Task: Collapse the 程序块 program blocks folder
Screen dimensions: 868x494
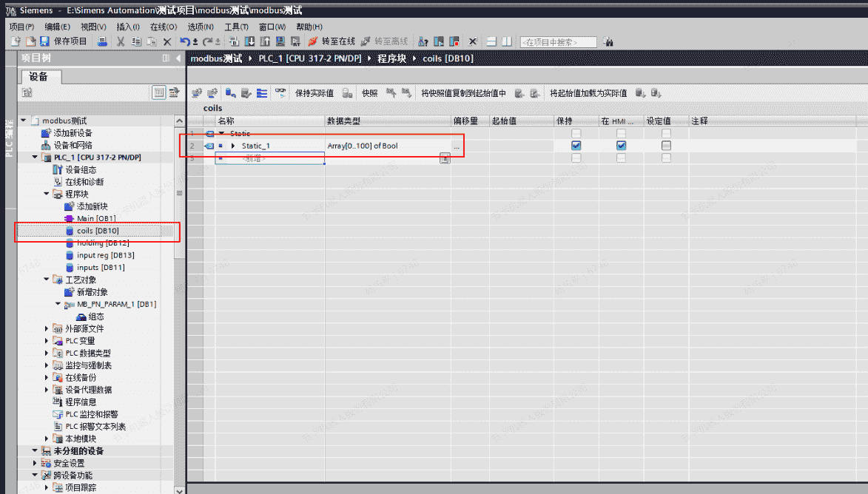Action: (47, 194)
